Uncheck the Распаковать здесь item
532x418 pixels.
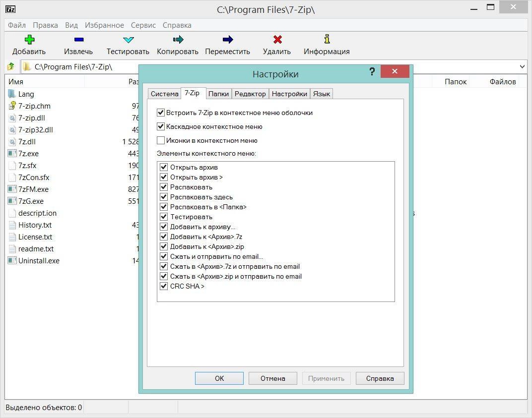pos(164,197)
